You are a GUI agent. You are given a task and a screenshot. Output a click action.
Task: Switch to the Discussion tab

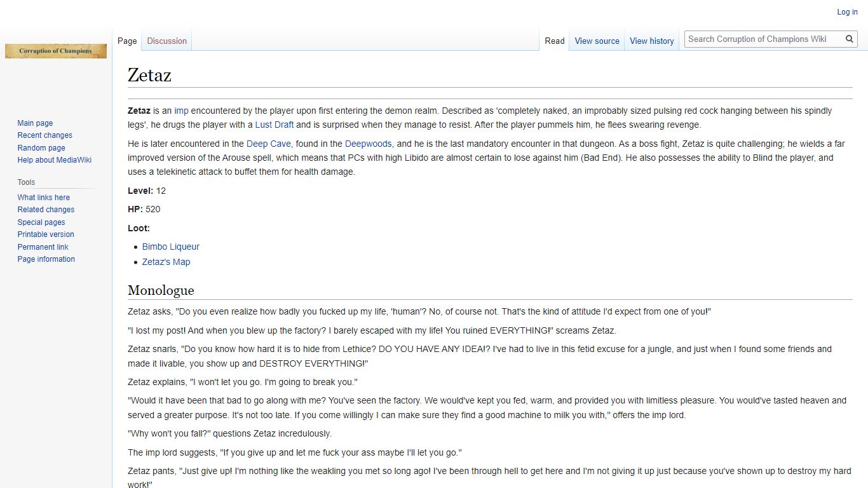(166, 41)
